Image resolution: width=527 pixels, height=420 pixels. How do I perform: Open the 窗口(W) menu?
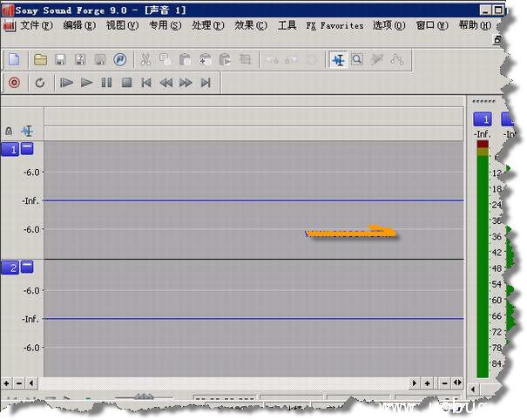[x=432, y=25]
